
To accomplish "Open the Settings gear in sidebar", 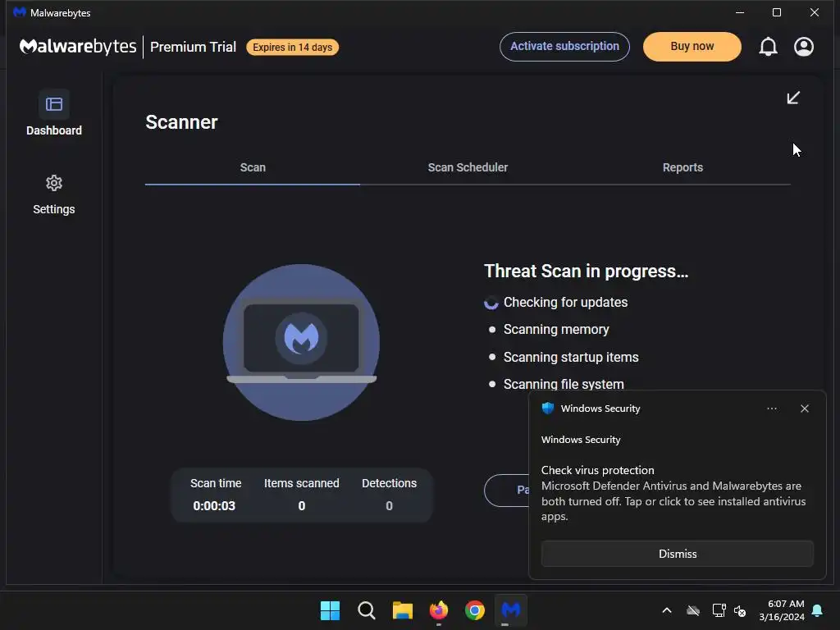I will click(53, 183).
